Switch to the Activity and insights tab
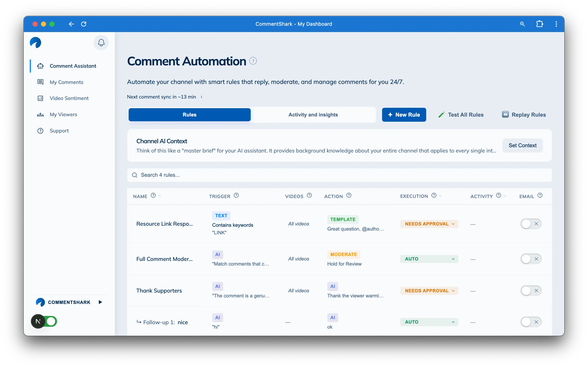The height and width of the screenshot is (367, 588). (x=313, y=115)
